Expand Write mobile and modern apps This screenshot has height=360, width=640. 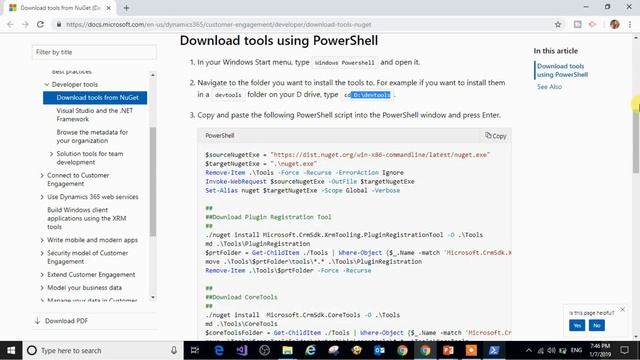click(42, 240)
